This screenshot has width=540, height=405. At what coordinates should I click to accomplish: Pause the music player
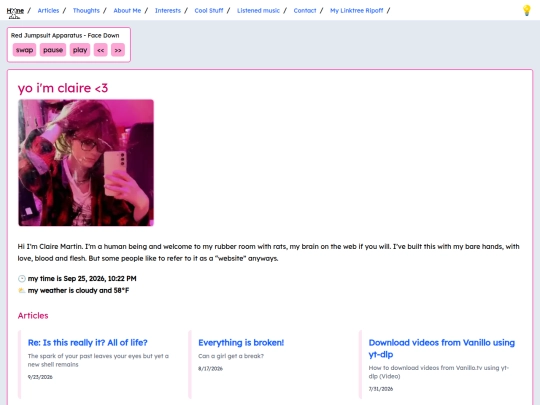click(x=53, y=50)
